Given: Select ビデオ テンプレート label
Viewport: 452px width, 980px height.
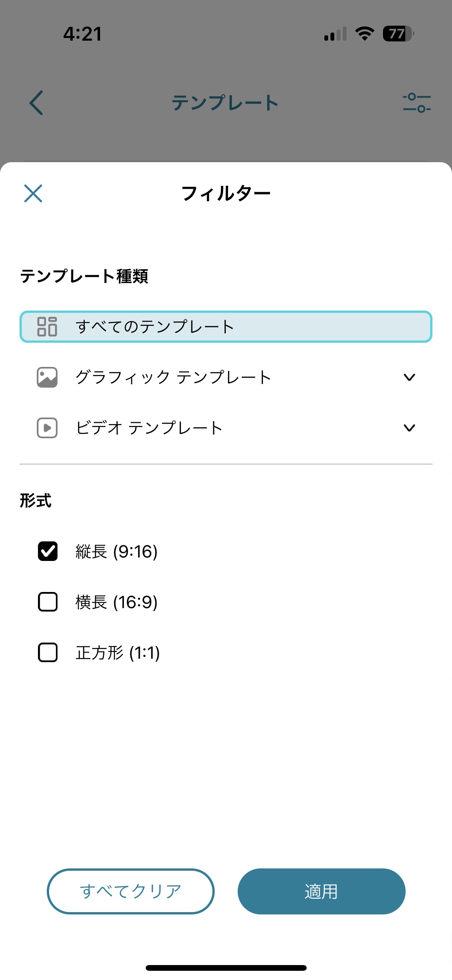Looking at the screenshot, I should coord(149,428).
